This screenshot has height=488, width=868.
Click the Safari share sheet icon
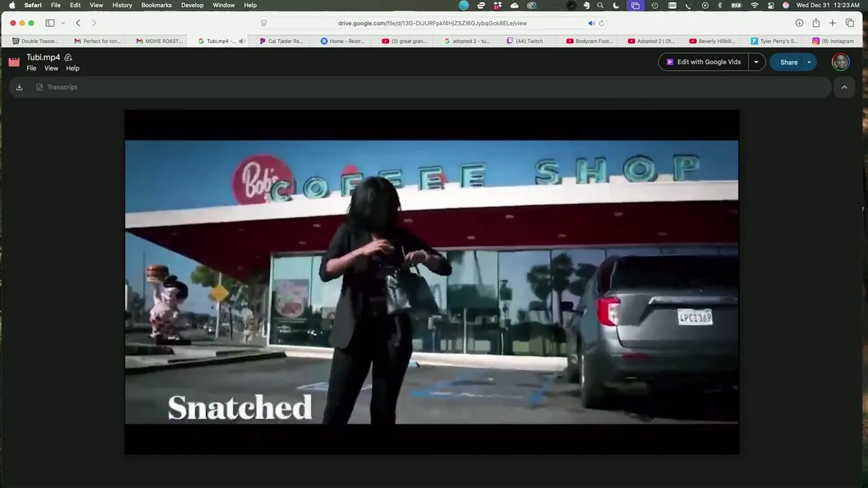point(816,23)
